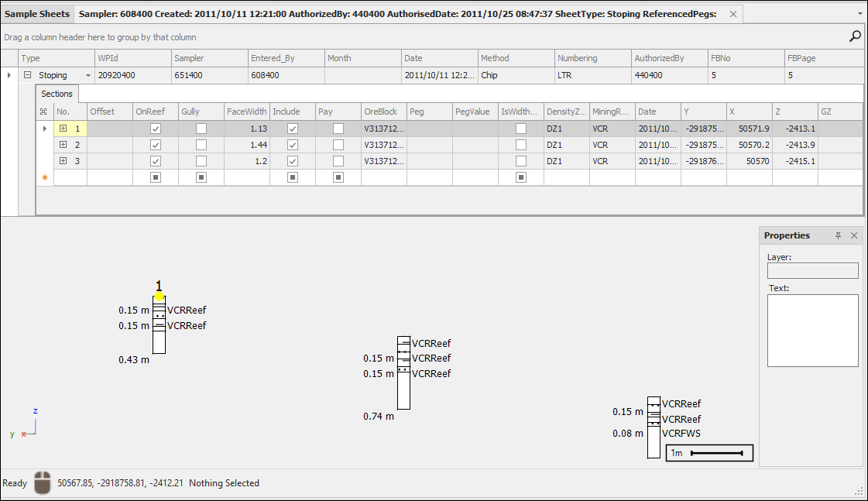Click the 1m scale bar

tap(709, 452)
